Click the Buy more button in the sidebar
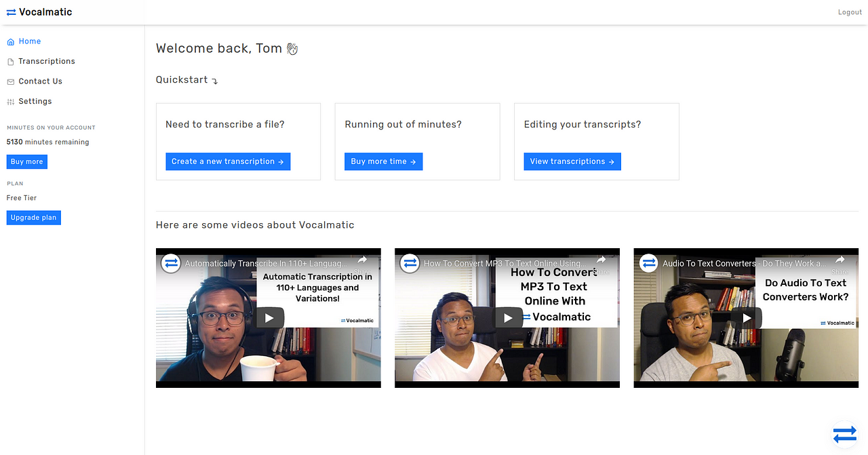Screen dimensions: 868x455 tap(27, 162)
